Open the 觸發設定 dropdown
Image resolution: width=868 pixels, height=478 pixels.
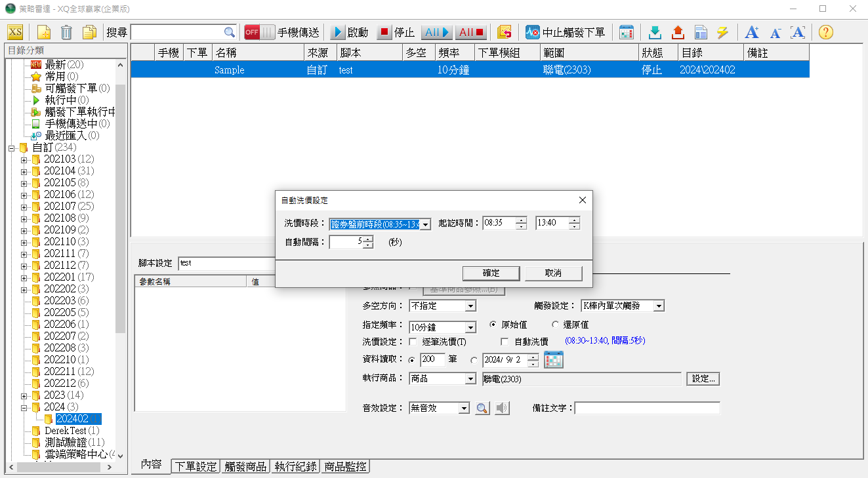658,306
